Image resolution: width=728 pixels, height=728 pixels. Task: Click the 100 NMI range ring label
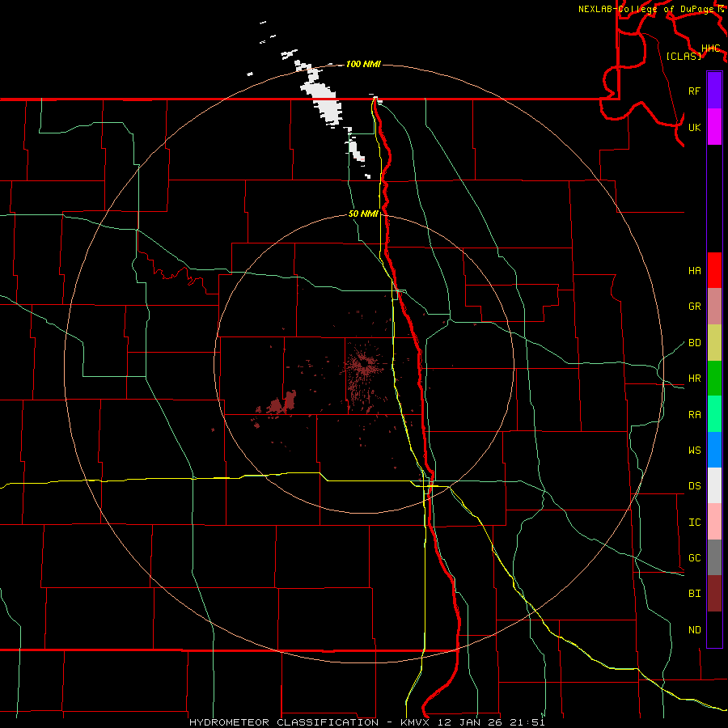363,64
